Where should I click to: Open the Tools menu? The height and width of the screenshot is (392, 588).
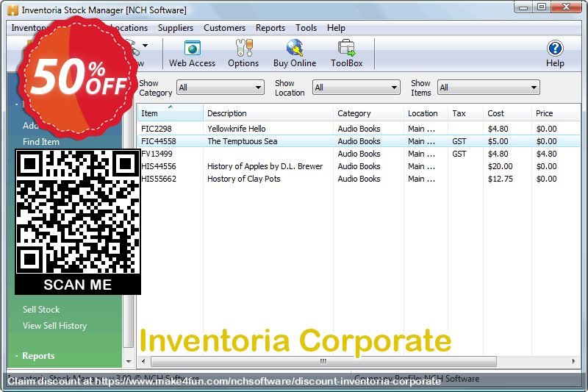(306, 28)
